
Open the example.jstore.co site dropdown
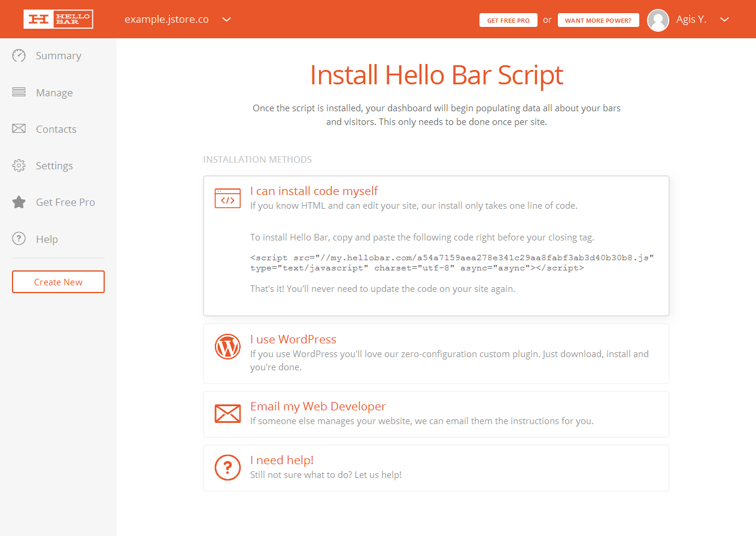click(166, 19)
